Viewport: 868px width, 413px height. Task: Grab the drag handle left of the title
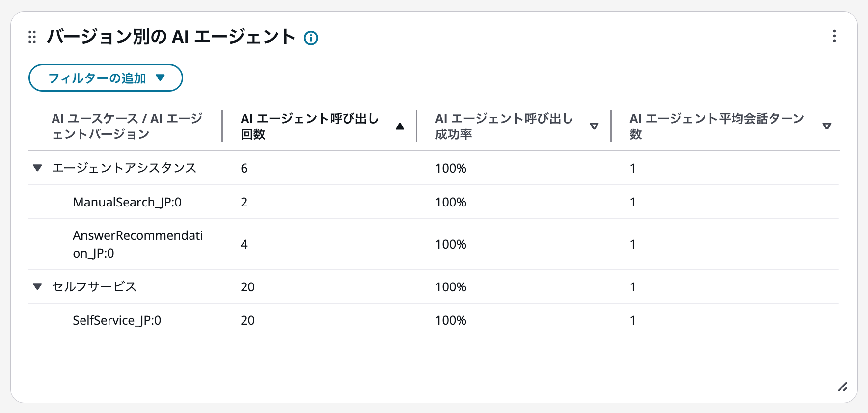point(32,37)
